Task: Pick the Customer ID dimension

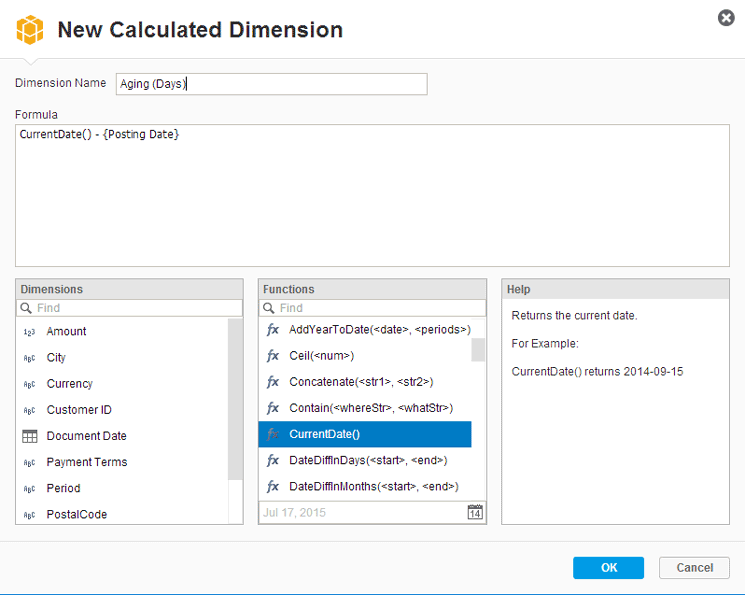Action: click(79, 410)
